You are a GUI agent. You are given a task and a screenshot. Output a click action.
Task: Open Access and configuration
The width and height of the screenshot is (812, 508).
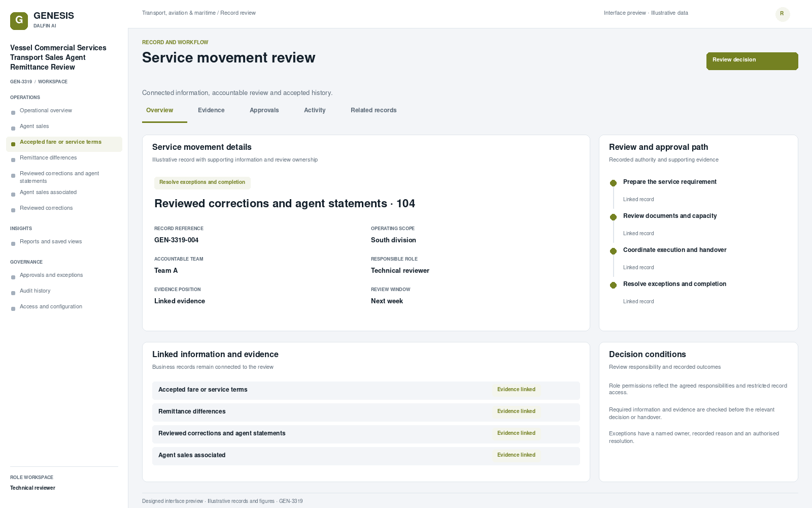[64, 307]
